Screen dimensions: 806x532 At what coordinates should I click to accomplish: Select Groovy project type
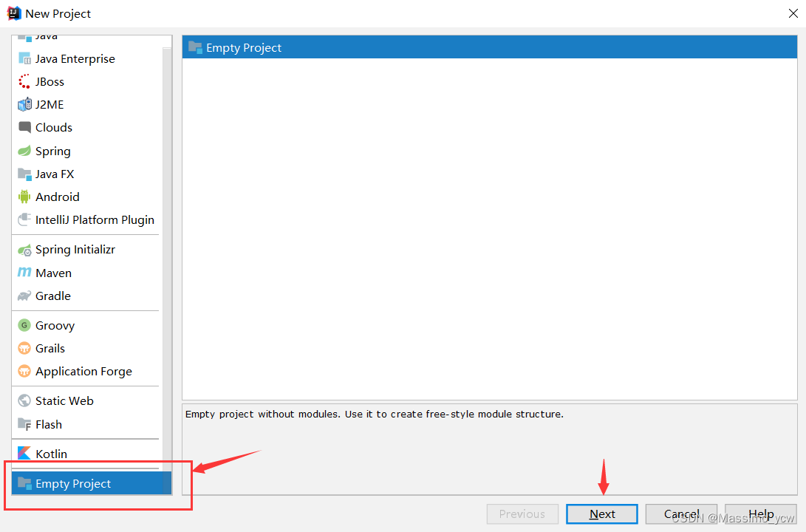(86, 325)
